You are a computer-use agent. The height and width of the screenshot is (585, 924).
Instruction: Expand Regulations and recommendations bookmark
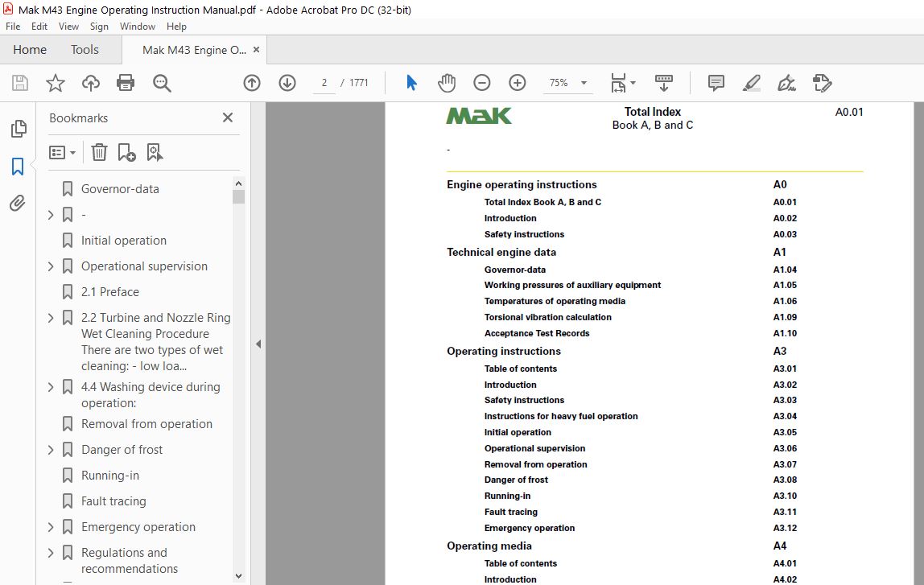(x=51, y=553)
